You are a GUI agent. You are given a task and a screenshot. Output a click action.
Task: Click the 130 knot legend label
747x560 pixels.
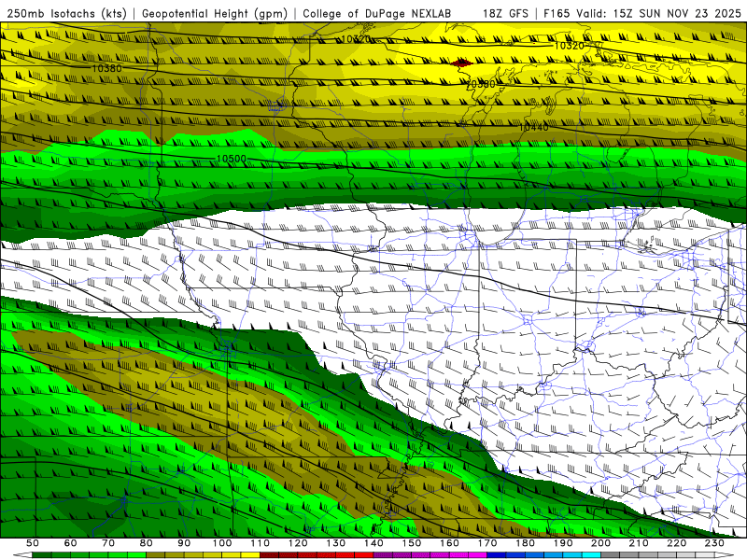click(x=336, y=543)
